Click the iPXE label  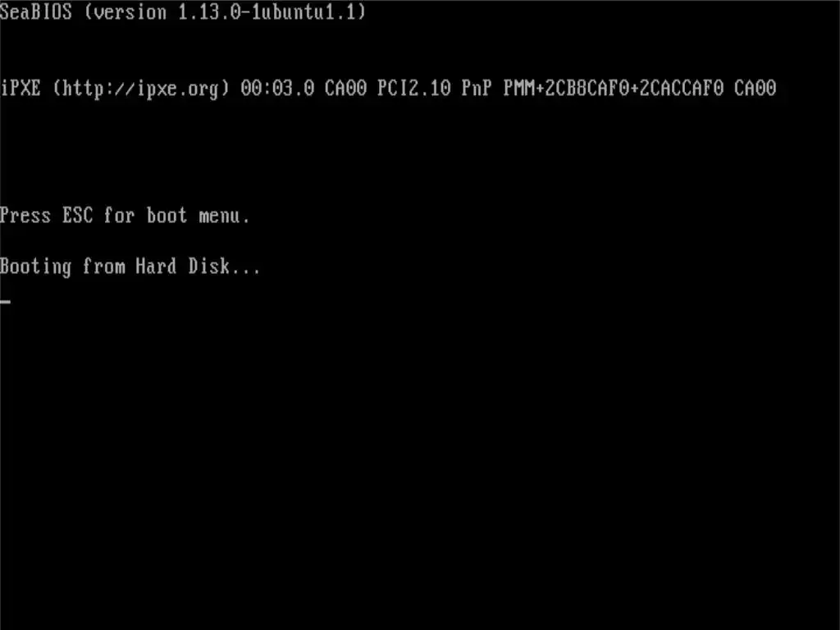(21, 87)
